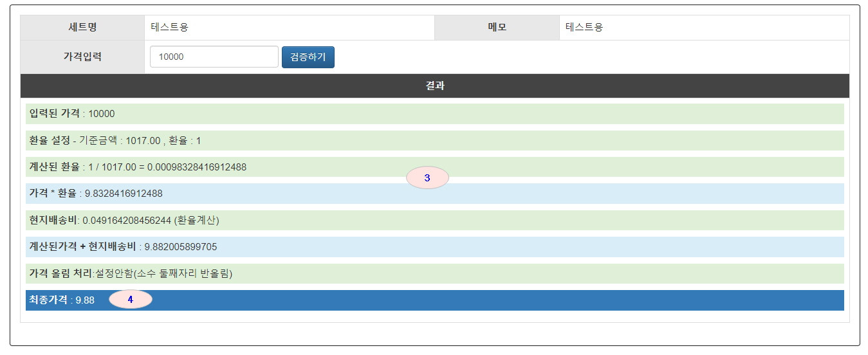
Task: Click the final price value 9.88
Action: 85,300
